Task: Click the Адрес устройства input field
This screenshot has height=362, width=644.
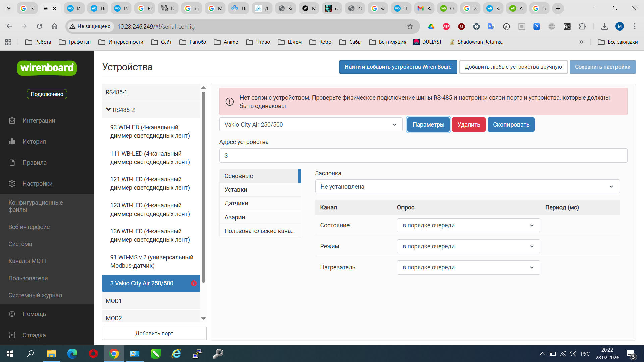Action: tap(423, 156)
